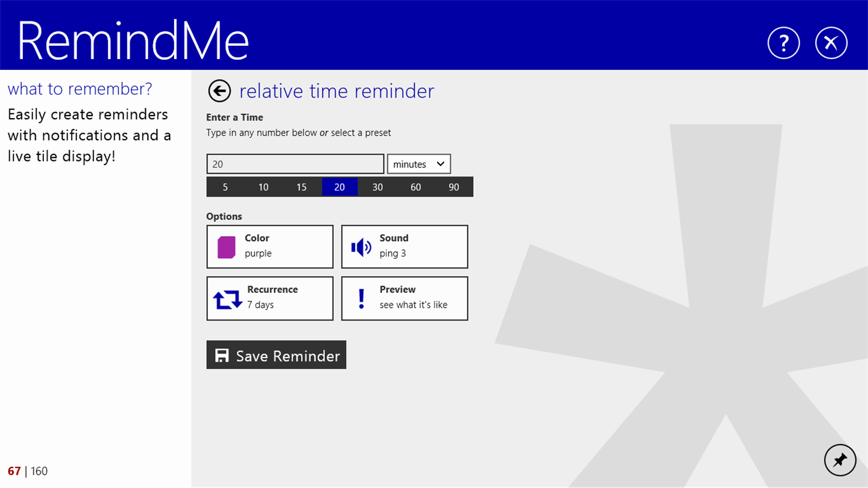Click the RemindMe app title
Image resolution: width=868 pixels, height=488 pixels.
133,40
